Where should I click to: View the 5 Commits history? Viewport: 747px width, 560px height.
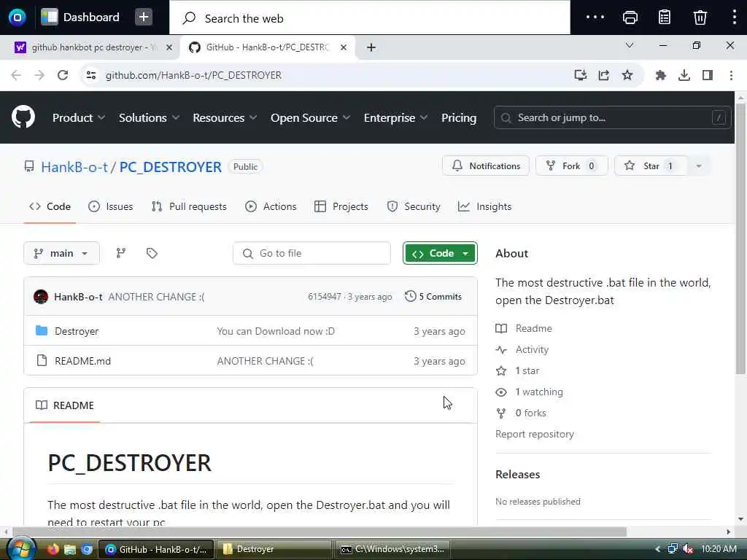click(x=433, y=296)
